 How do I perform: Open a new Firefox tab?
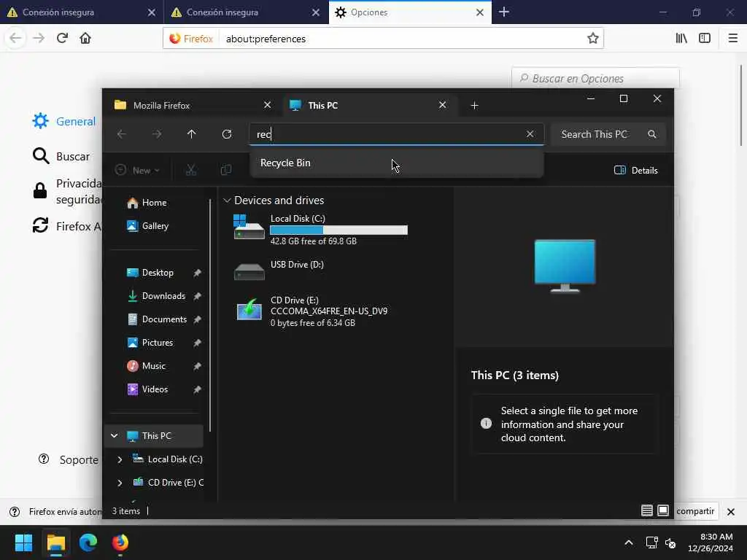(x=504, y=12)
